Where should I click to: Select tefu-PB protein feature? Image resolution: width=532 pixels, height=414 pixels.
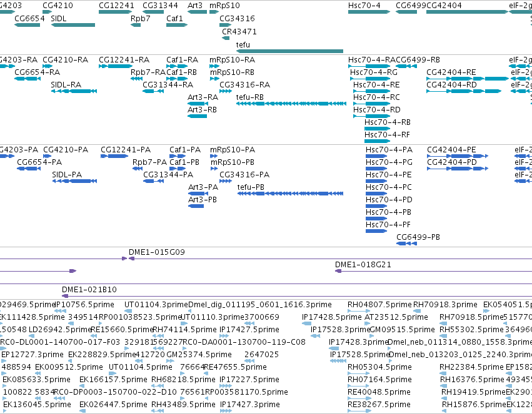click(291, 194)
